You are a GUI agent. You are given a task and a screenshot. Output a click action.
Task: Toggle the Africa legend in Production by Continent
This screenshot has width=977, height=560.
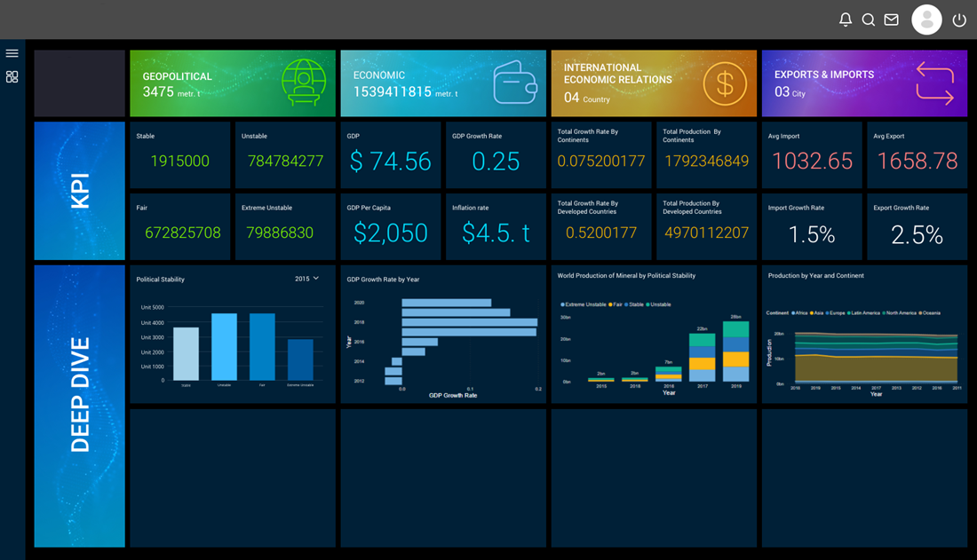(800, 312)
